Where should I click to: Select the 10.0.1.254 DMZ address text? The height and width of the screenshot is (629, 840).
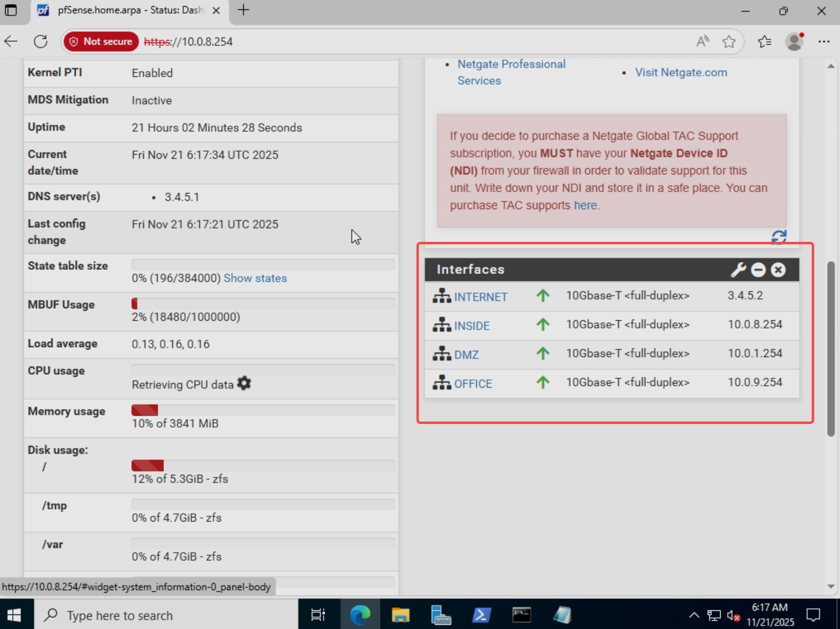(x=755, y=353)
